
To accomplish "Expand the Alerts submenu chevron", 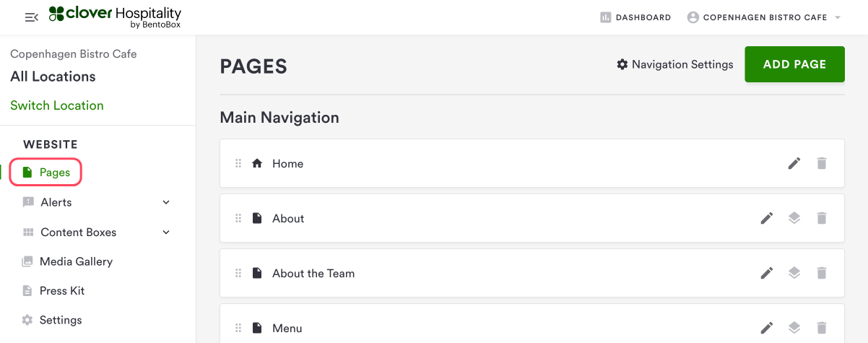I will pyautogui.click(x=166, y=203).
